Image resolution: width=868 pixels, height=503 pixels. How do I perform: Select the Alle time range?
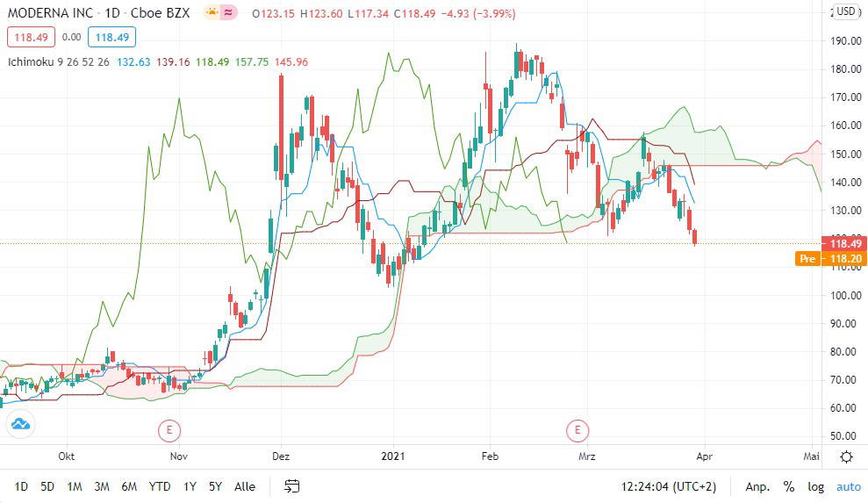pos(245,486)
